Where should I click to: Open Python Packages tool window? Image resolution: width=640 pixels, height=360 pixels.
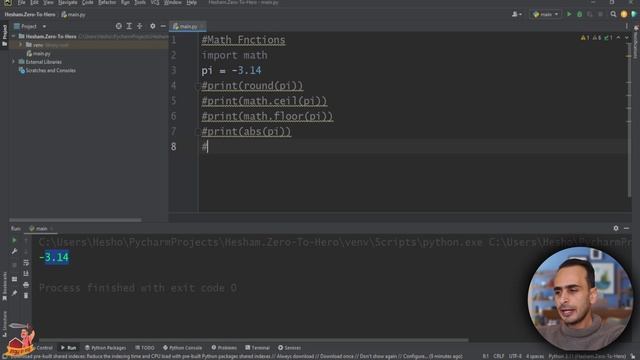[x=105, y=348]
